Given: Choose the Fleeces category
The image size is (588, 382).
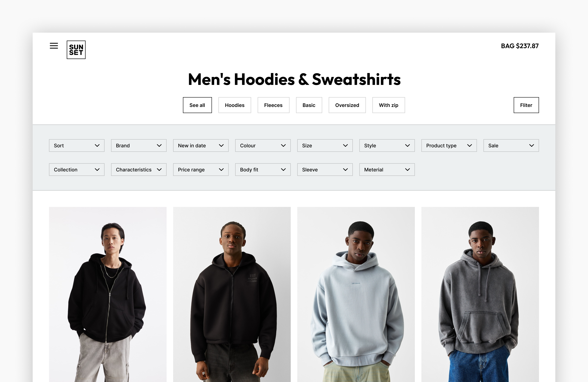Looking at the screenshot, I should coord(273,105).
